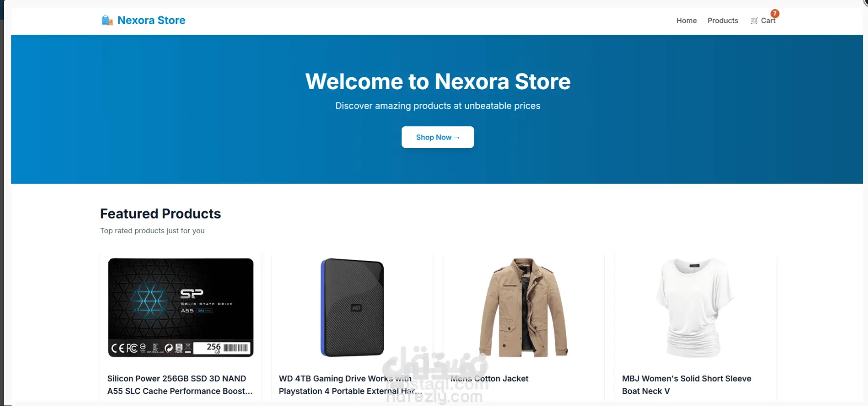The image size is (868, 406).
Task: Open the Products menu item
Action: pos(722,21)
